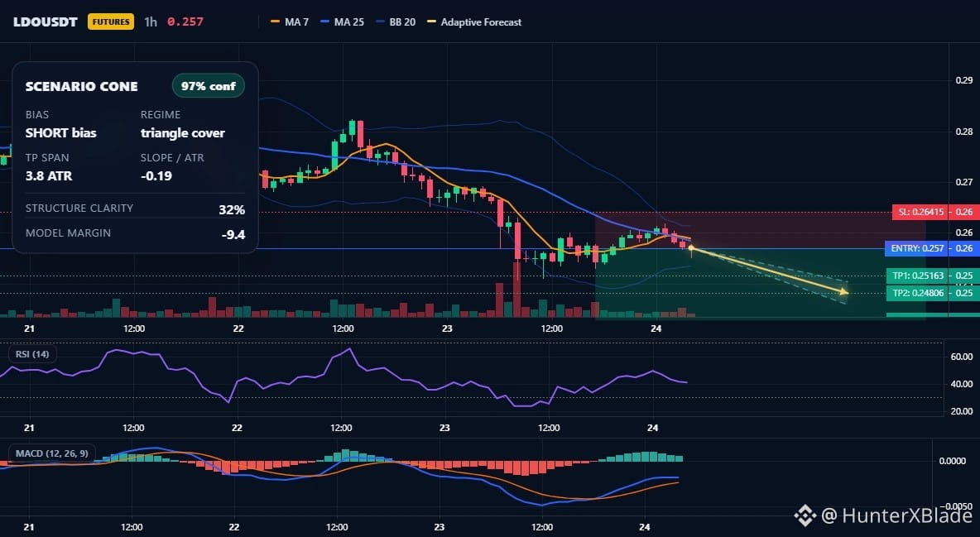Click the SLOPE / ATR label
This screenshot has width=980, height=537.
pyautogui.click(x=172, y=157)
